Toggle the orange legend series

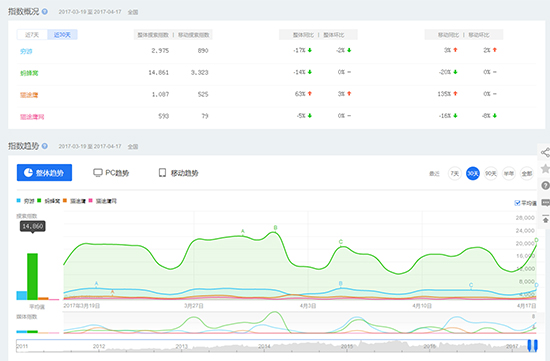[74, 201]
